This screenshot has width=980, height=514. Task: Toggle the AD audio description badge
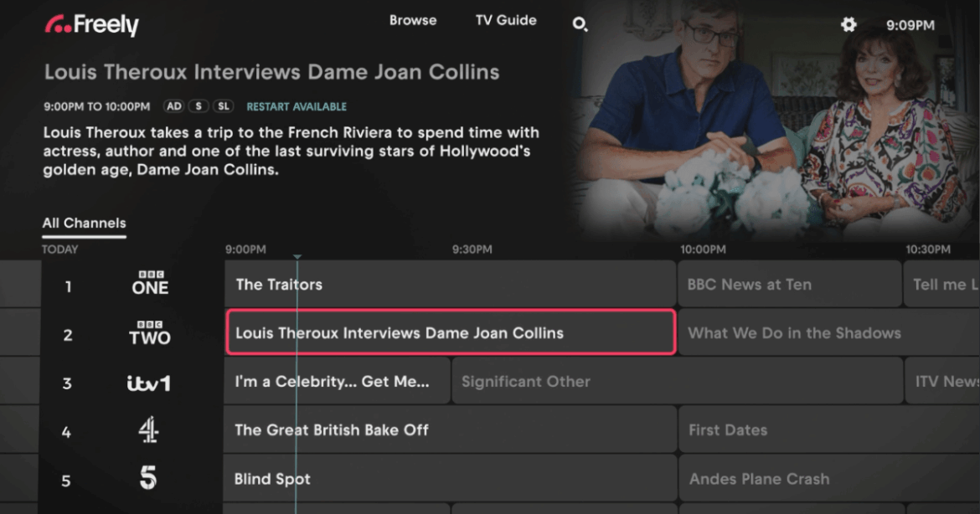click(174, 106)
